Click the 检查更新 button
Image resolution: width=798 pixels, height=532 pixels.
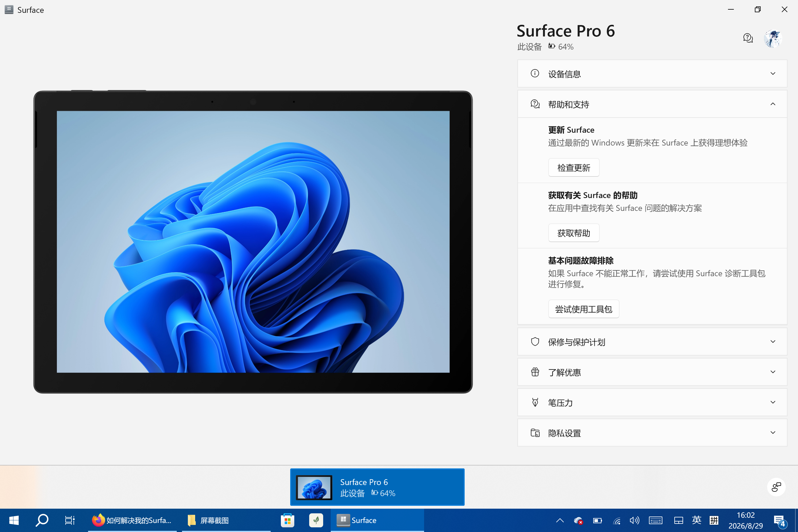(574, 168)
